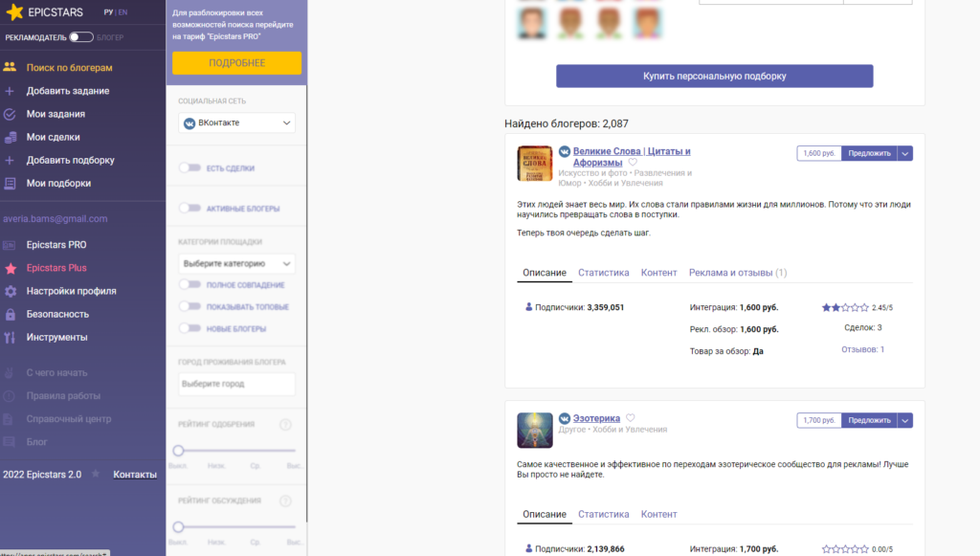Click the Рейтинг одобрения slider handle

[178, 451]
